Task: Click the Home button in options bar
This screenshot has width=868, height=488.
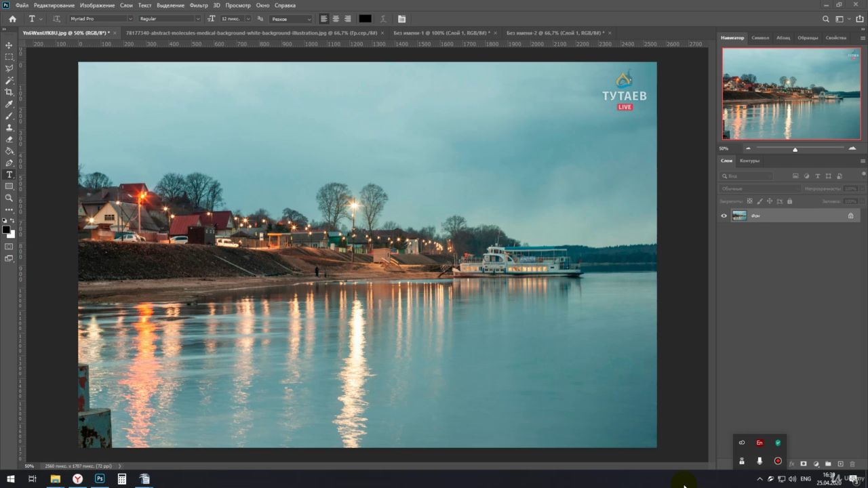Action: (12, 19)
